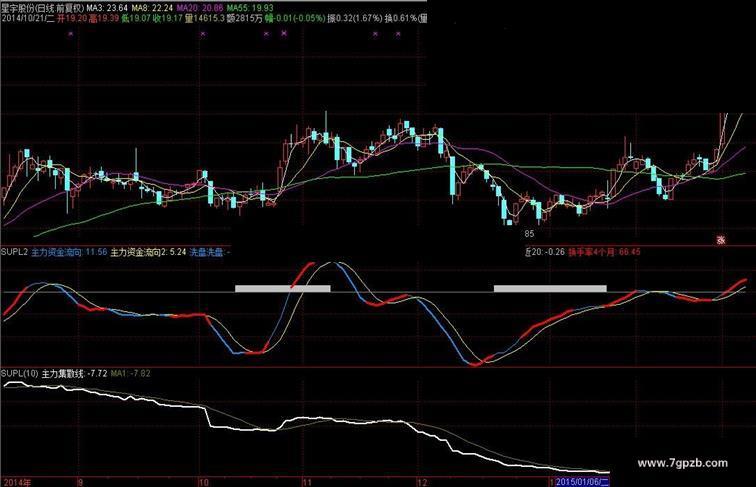Click month 12 on the time axis

pos(422,482)
